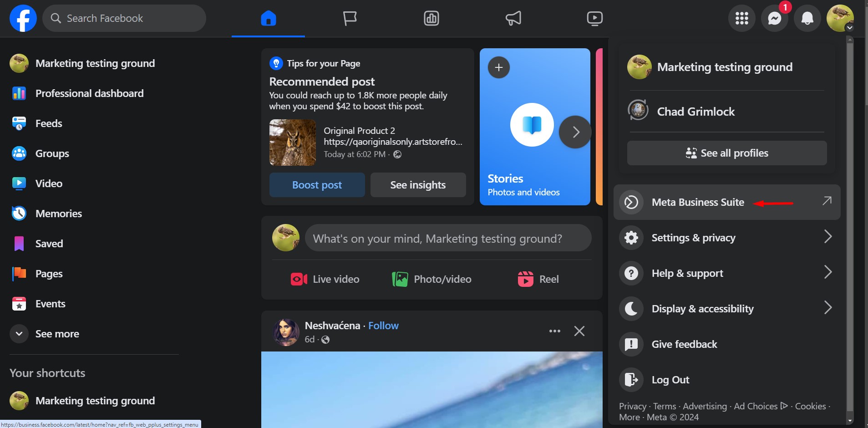The width and height of the screenshot is (868, 428).
Task: Open the Video tab in top bar
Action: tap(594, 18)
